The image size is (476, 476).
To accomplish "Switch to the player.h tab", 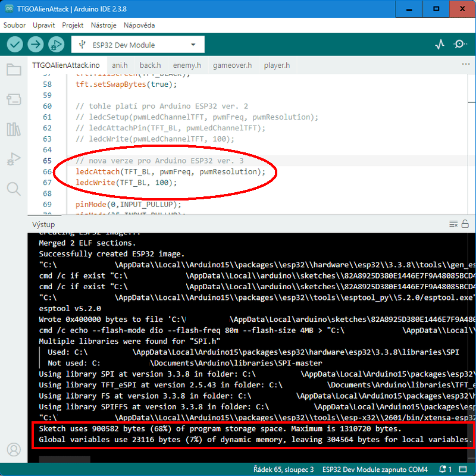I will tap(277, 65).
